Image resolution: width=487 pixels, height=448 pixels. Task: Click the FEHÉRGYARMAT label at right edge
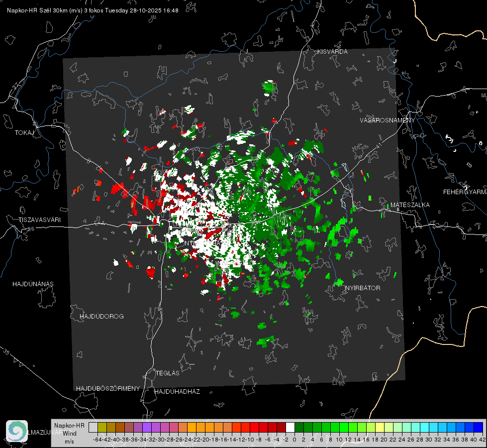pyautogui.click(x=465, y=192)
